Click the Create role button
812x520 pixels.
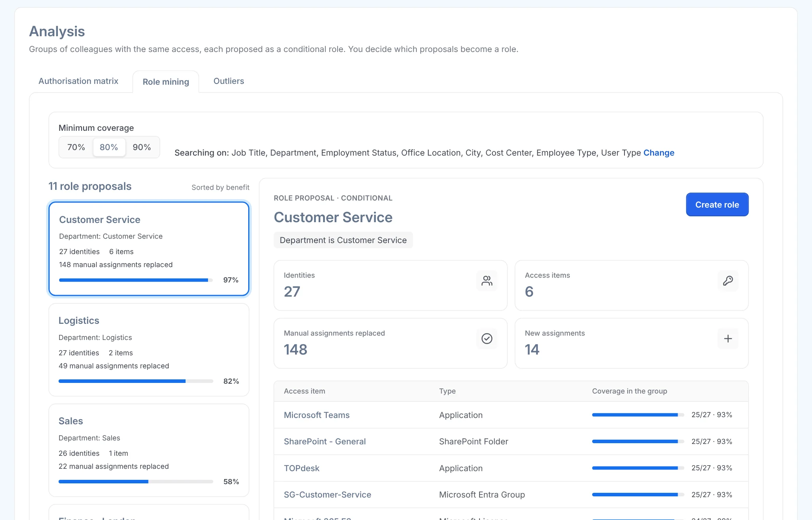pos(717,204)
